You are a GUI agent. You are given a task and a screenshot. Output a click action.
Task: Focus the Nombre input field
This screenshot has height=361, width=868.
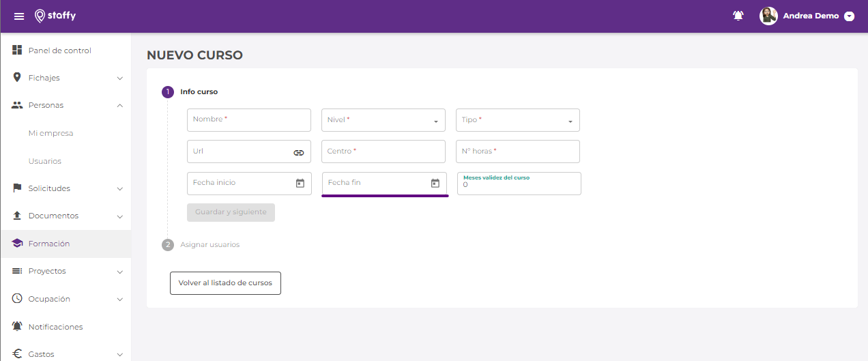click(248, 120)
